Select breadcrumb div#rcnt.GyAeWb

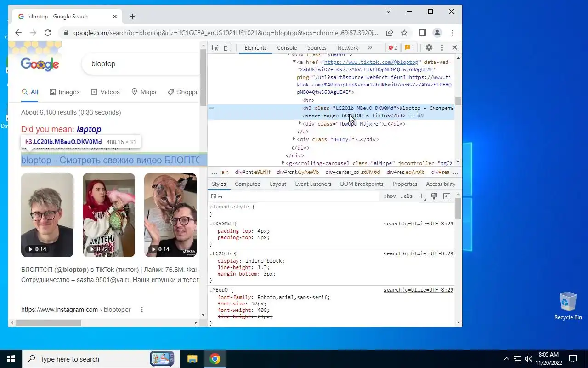pyautogui.click(x=298, y=172)
